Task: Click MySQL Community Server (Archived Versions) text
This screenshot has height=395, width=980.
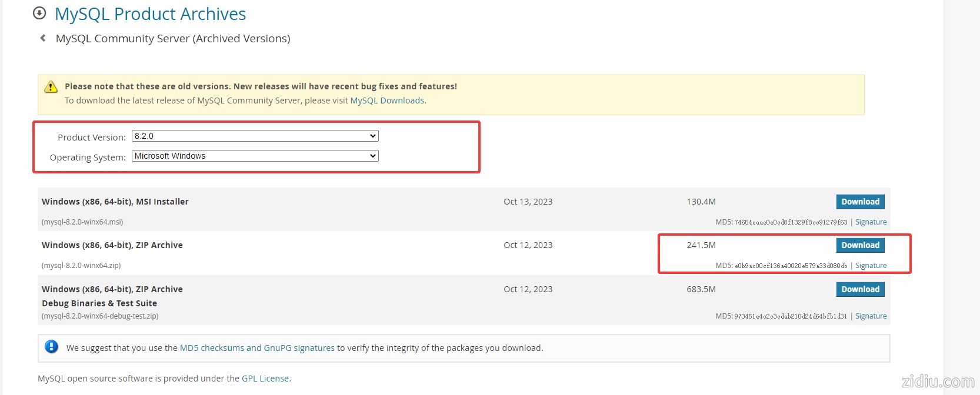Action: (x=173, y=39)
